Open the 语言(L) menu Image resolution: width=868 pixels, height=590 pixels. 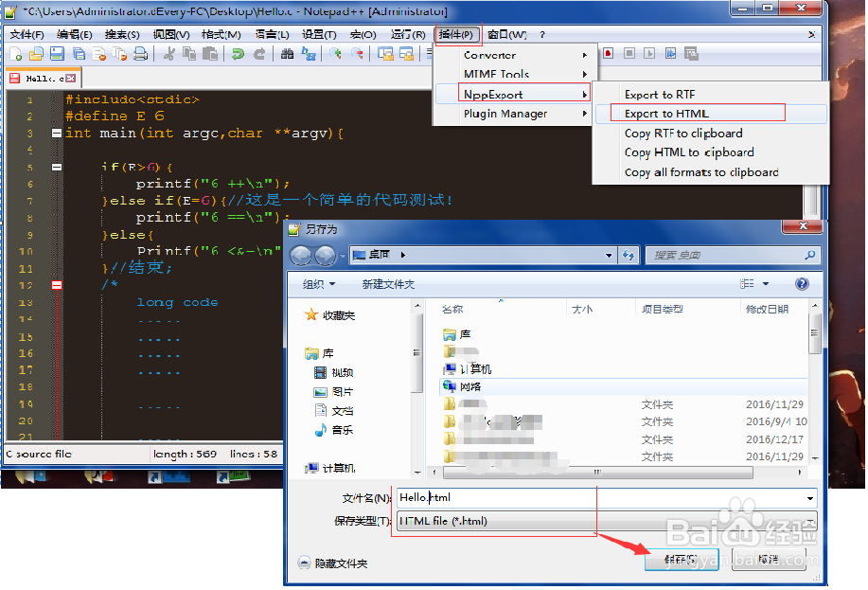click(x=272, y=34)
